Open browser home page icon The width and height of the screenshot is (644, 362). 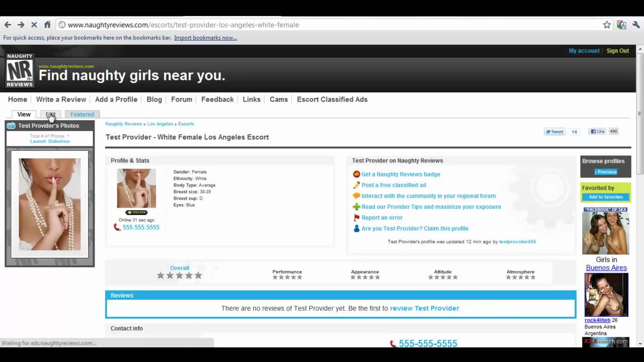(47, 25)
